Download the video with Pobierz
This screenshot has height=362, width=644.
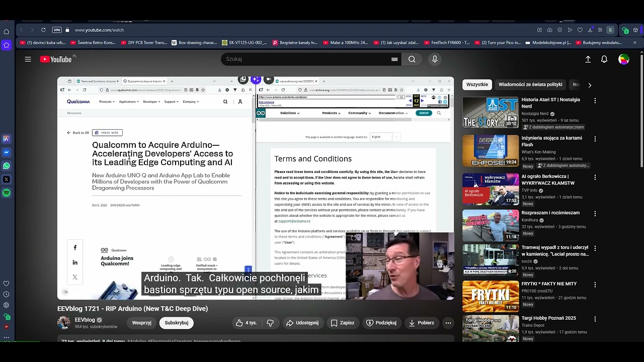[x=421, y=323]
